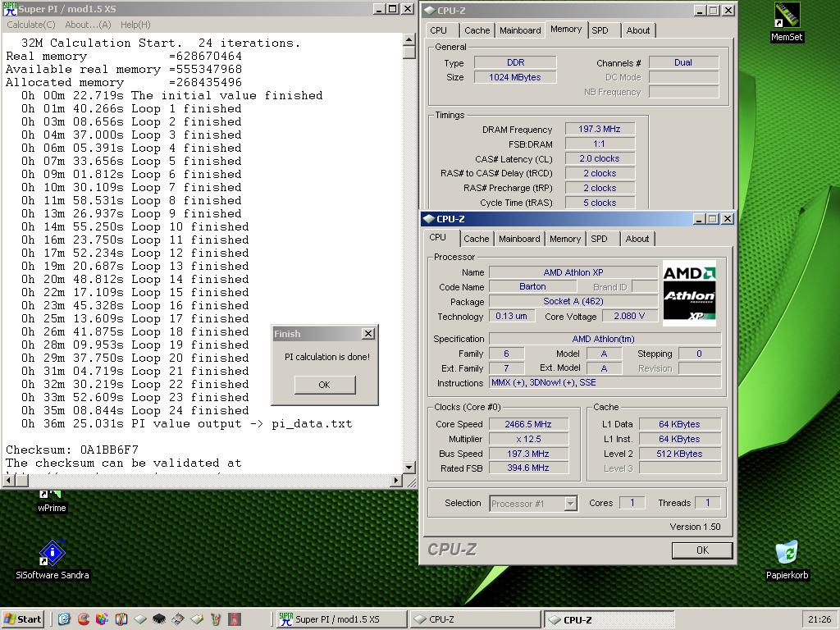The width and height of the screenshot is (840, 630).
Task: Close the Finish dialog with X
Action: 368,333
